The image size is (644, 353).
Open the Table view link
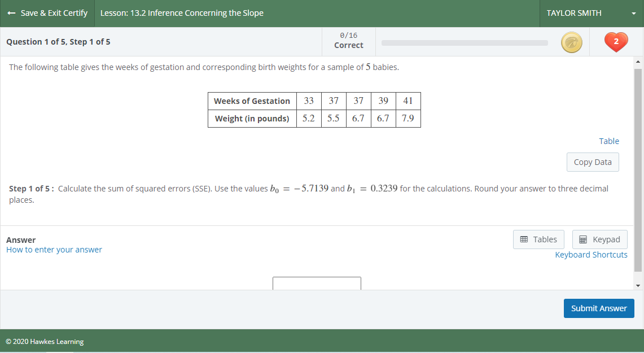click(x=609, y=141)
